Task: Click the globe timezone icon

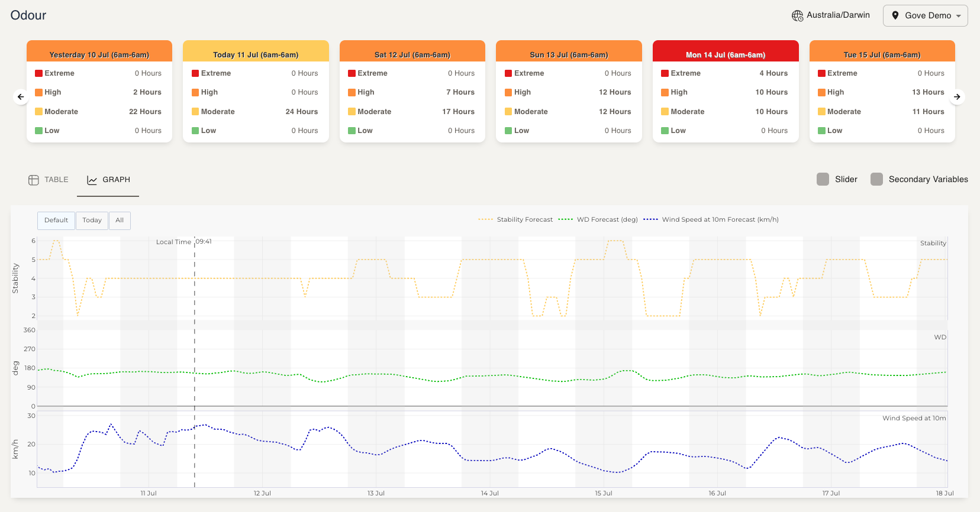Action: click(797, 15)
